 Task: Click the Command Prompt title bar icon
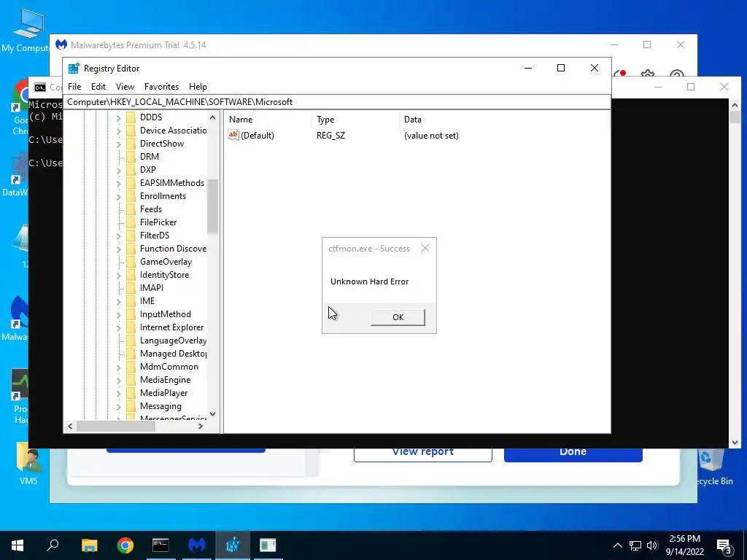40,87
